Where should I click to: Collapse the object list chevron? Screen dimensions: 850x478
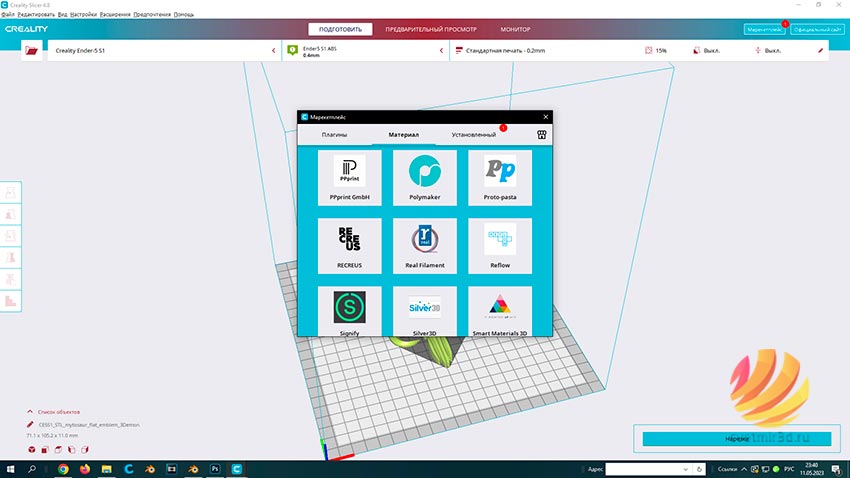(30, 412)
